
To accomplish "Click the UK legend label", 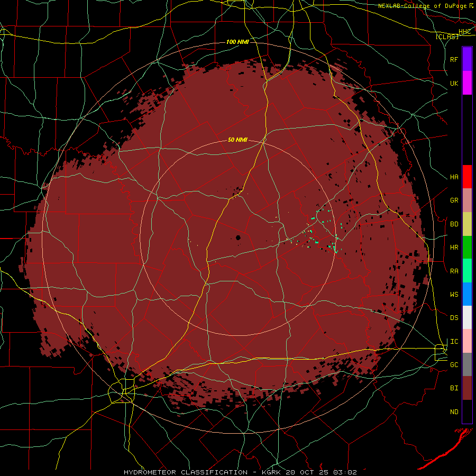I will click(454, 83).
